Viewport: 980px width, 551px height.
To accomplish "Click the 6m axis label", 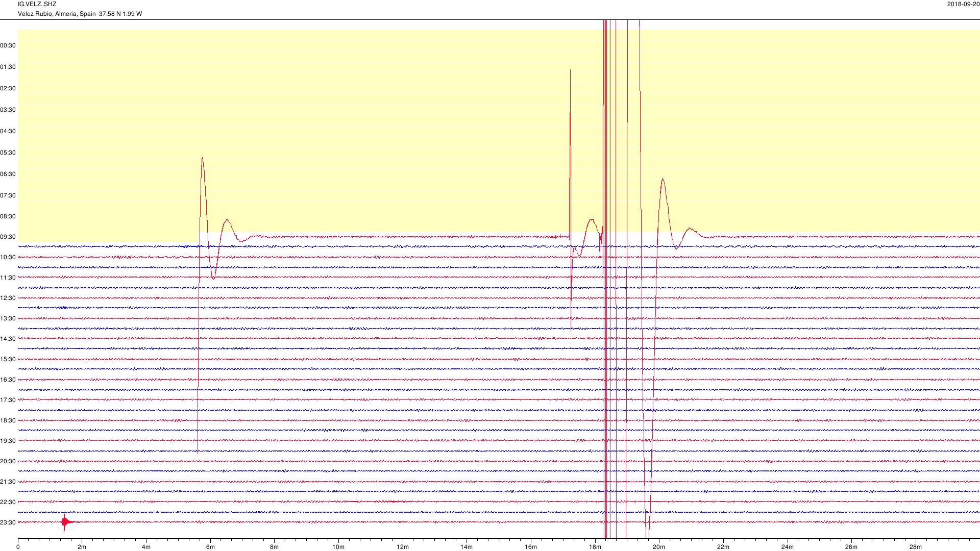I will pos(210,547).
